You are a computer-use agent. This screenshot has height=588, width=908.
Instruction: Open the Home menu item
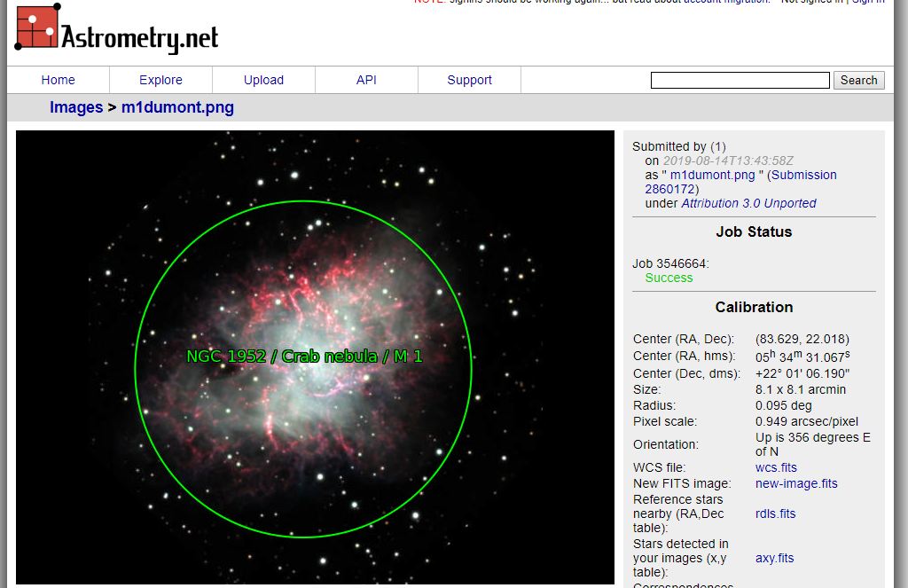(x=58, y=80)
